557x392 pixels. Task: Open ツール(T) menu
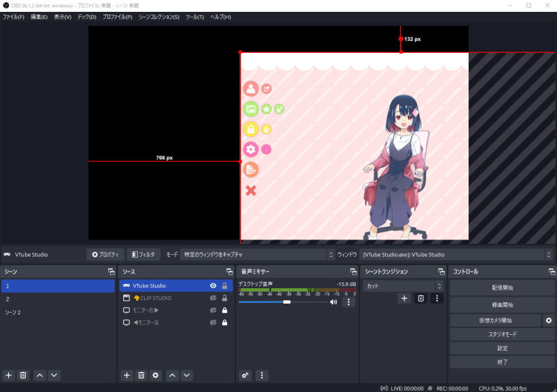point(195,17)
